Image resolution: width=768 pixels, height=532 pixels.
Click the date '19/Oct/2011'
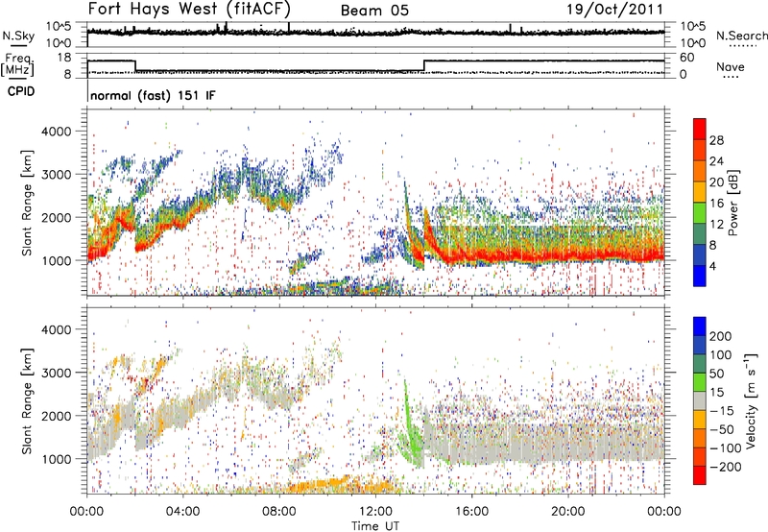pyautogui.click(x=615, y=10)
